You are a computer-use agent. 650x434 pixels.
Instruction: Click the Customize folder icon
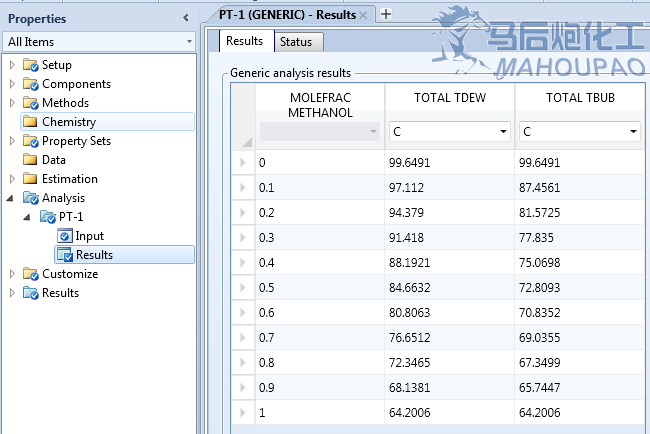pyautogui.click(x=30, y=274)
